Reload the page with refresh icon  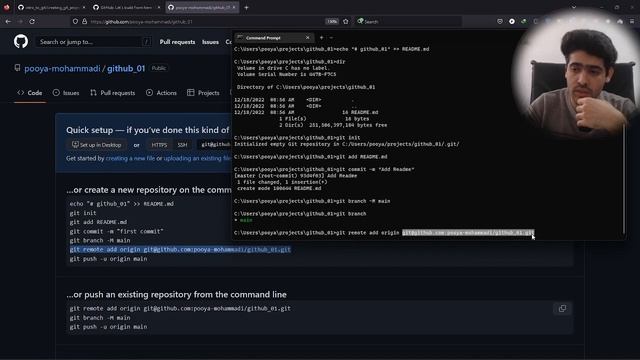click(x=32, y=21)
